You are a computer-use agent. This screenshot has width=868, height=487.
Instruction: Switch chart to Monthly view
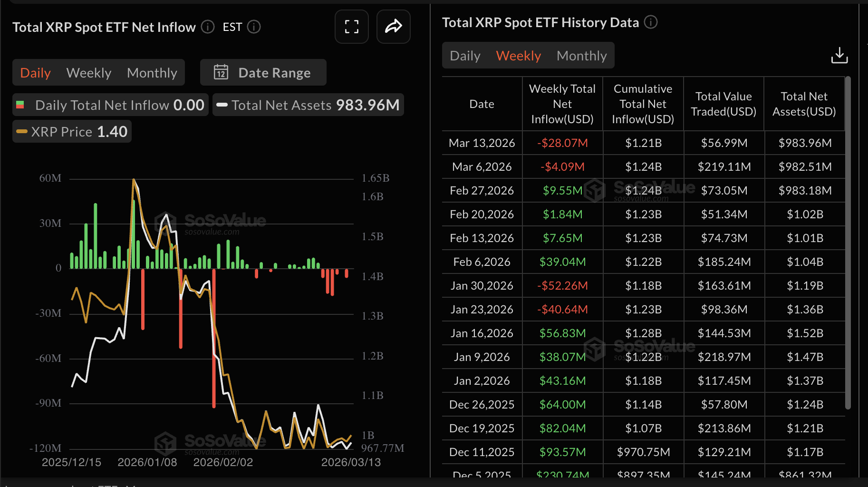(x=152, y=73)
